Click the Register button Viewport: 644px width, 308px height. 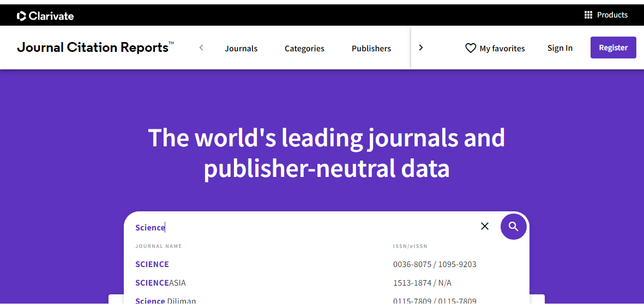tap(613, 48)
